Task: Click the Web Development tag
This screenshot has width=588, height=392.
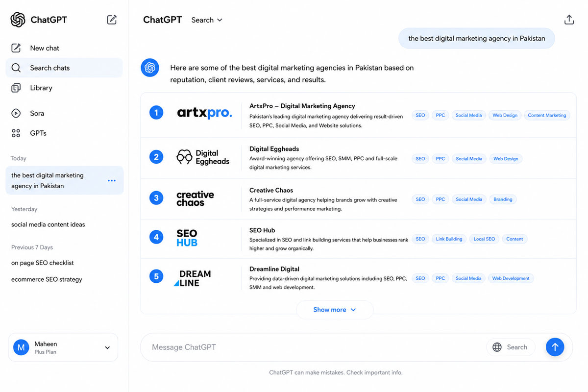Action: [x=511, y=278]
